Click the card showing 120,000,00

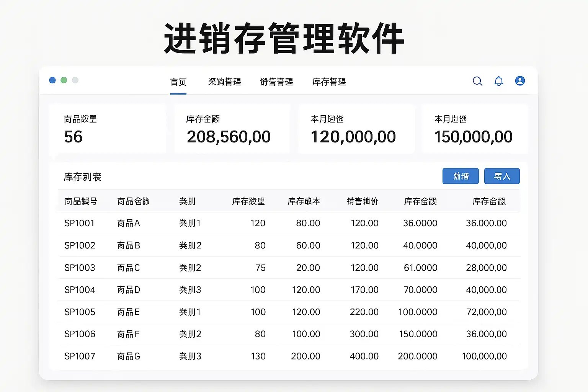(x=356, y=129)
